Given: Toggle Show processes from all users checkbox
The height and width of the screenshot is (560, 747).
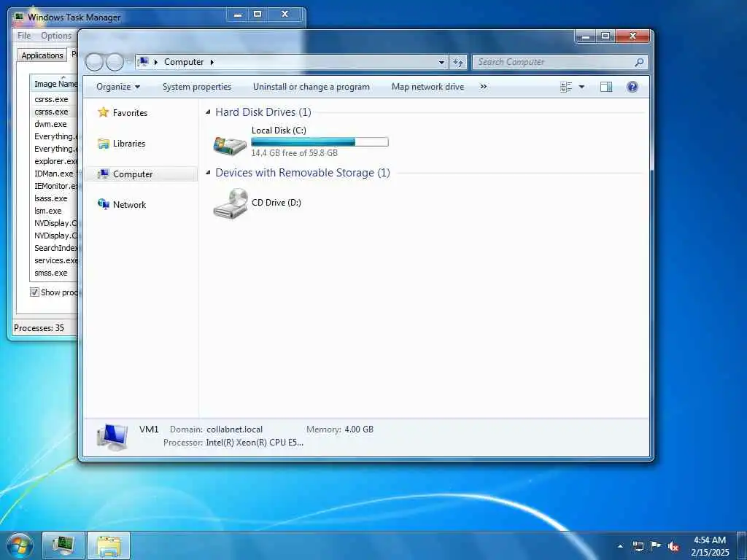Looking at the screenshot, I should coord(34,292).
